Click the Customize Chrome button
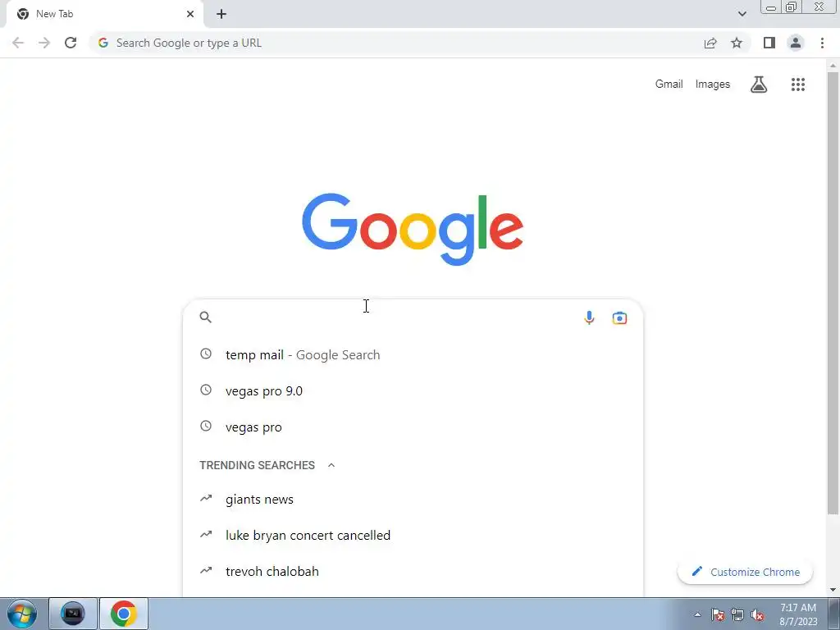The width and height of the screenshot is (840, 630). [745, 572]
